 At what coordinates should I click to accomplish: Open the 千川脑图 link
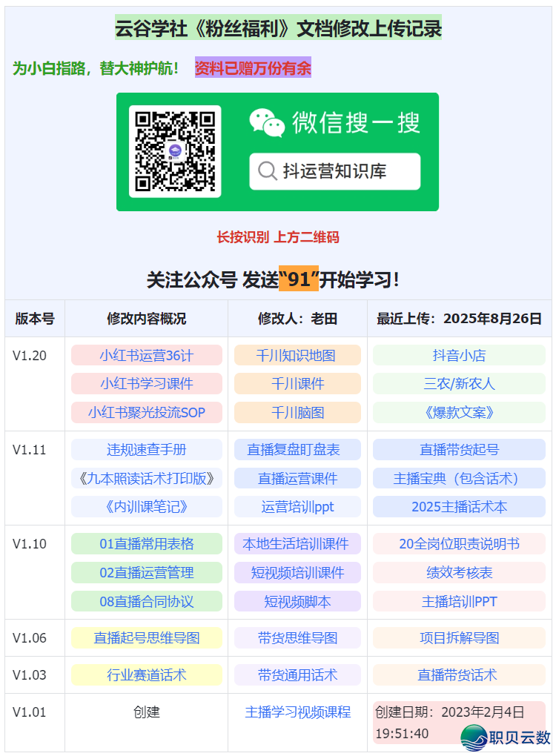[297, 412]
